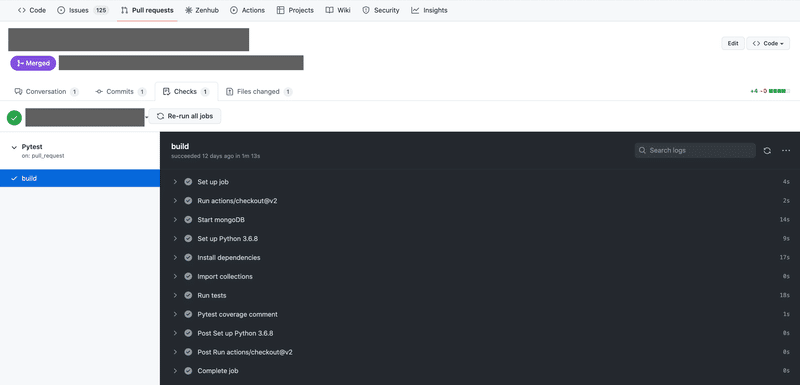This screenshot has width=800, height=385.
Task: Select the build job in sidebar
Action: click(80, 178)
